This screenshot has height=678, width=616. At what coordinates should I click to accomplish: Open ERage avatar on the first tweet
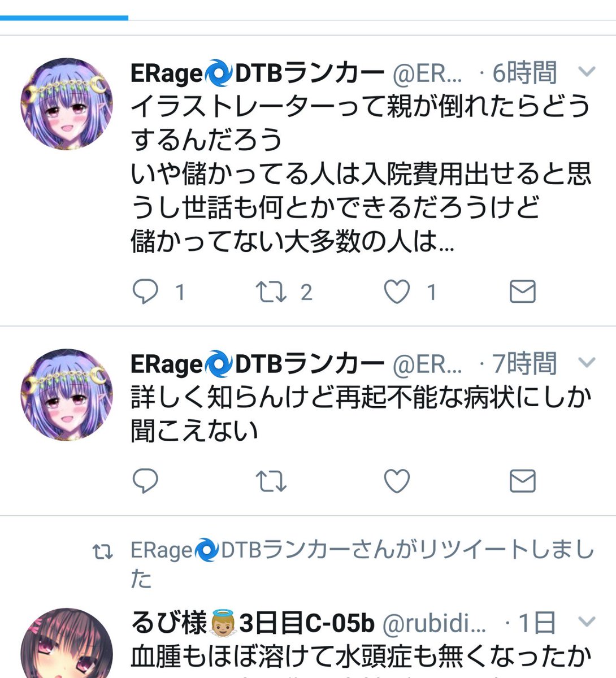pos(67,103)
